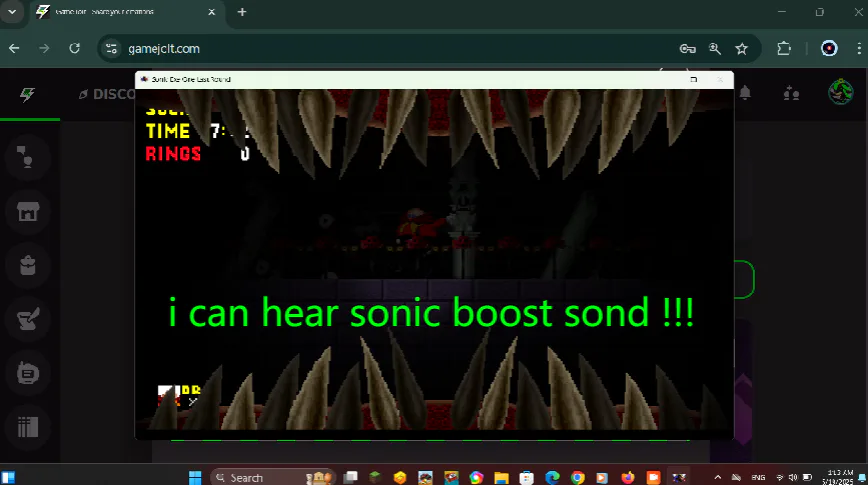The height and width of the screenshot is (485, 868).
Task: Maximize the Sonic game window
Action: coord(694,80)
